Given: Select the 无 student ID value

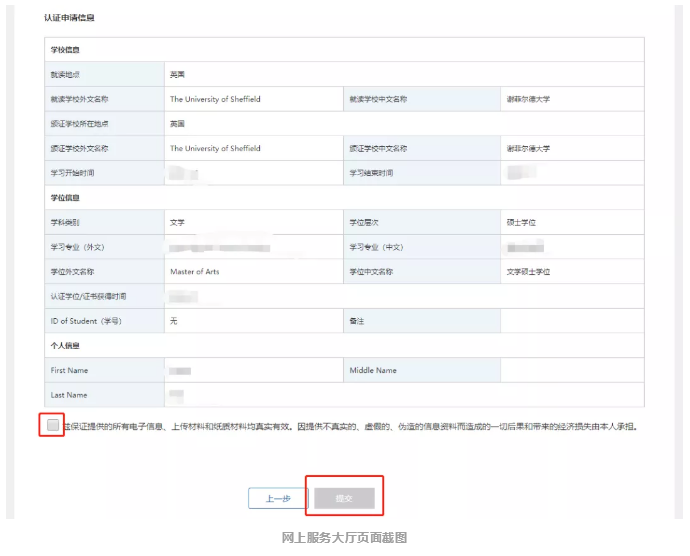Looking at the screenshot, I should 174,321.
